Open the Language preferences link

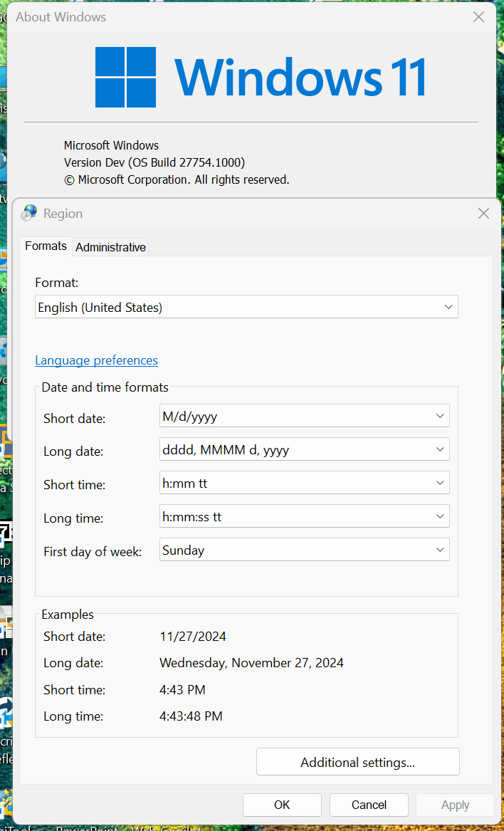click(x=96, y=360)
